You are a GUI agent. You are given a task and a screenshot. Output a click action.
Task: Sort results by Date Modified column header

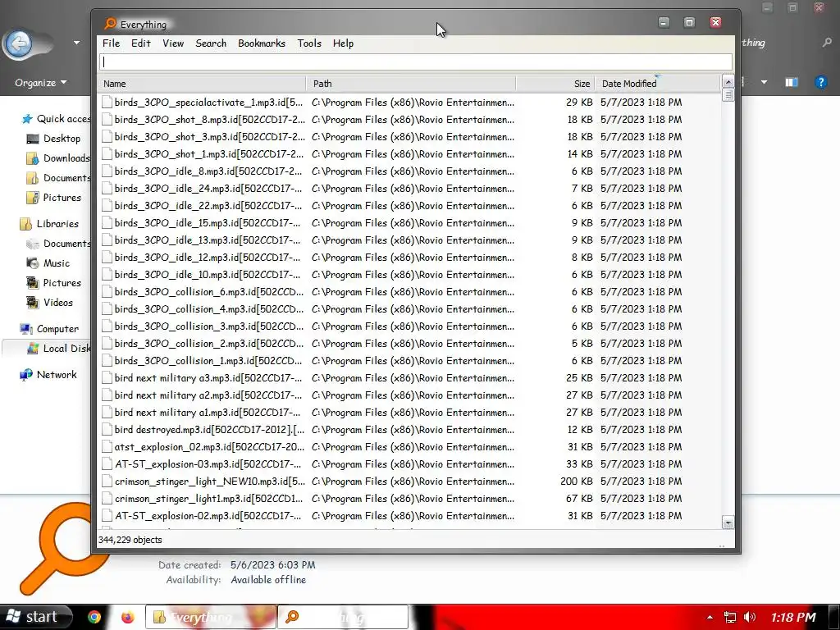(658, 84)
